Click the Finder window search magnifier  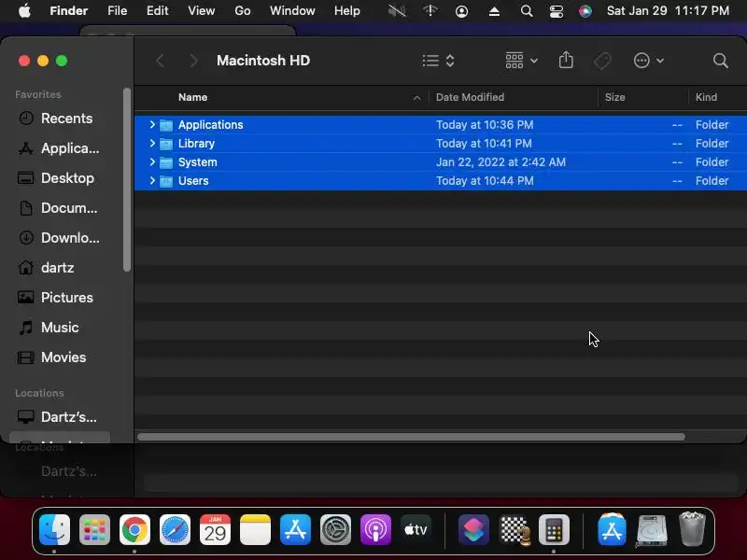720,61
